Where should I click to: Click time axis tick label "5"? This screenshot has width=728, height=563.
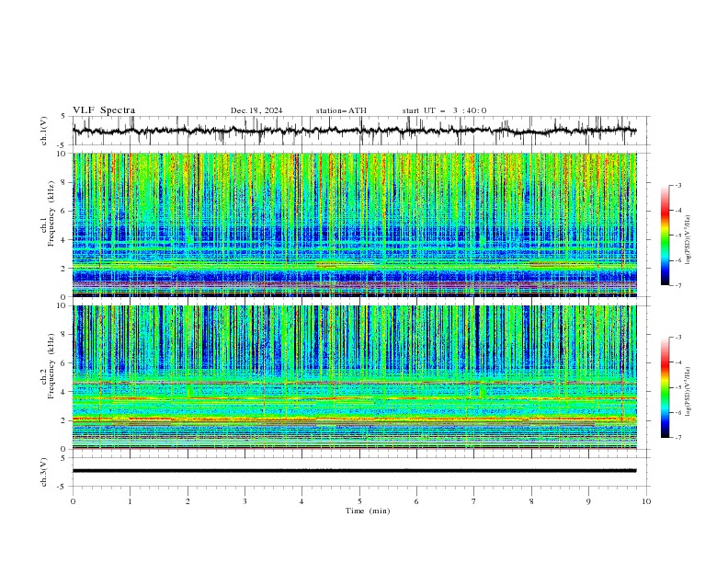pos(359,501)
